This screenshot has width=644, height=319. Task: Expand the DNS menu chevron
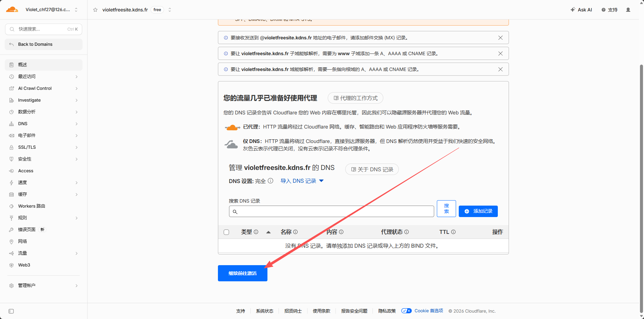coord(76,124)
